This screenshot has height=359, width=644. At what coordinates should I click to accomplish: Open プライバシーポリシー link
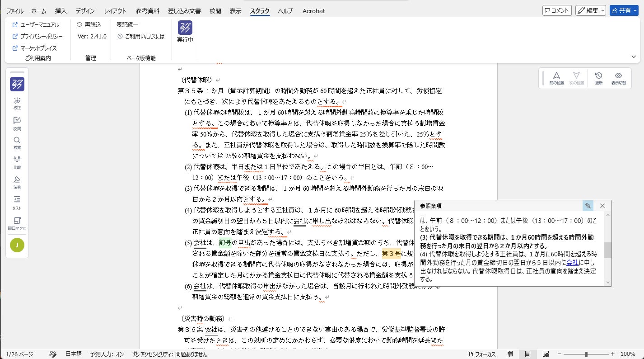pos(37,36)
